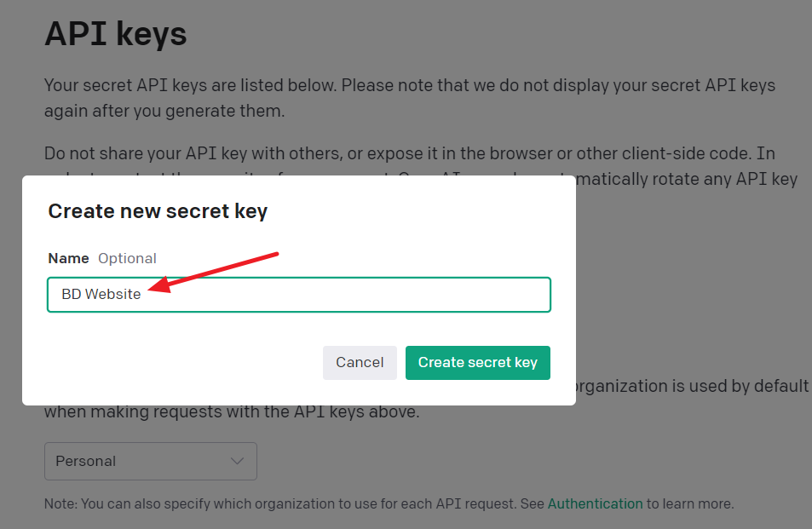The image size is (812, 529).
Task: Click the dropdown chevron on the Personal selector
Action: pyautogui.click(x=238, y=461)
